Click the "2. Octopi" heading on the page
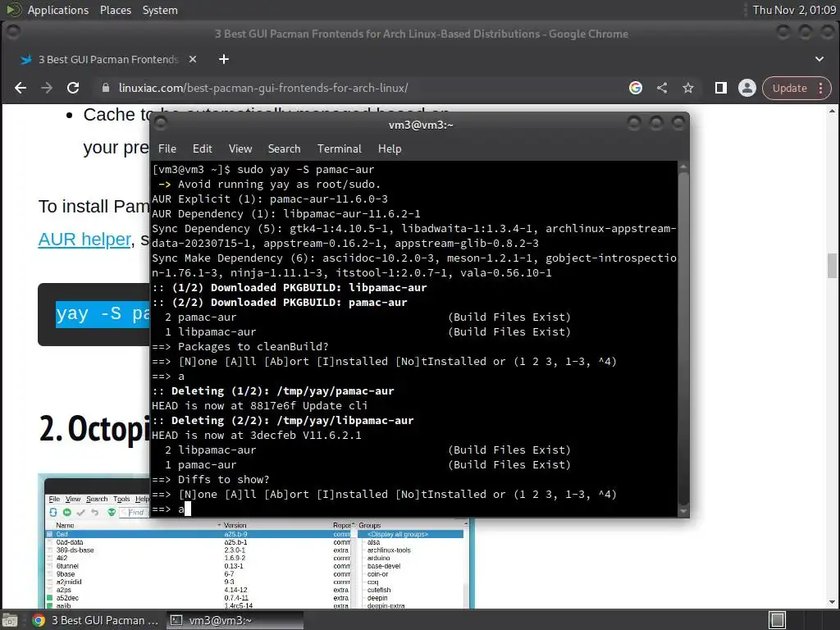 tap(94, 429)
